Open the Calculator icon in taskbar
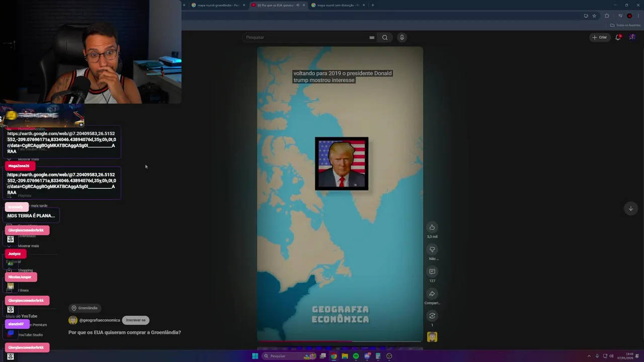 pos(378,356)
